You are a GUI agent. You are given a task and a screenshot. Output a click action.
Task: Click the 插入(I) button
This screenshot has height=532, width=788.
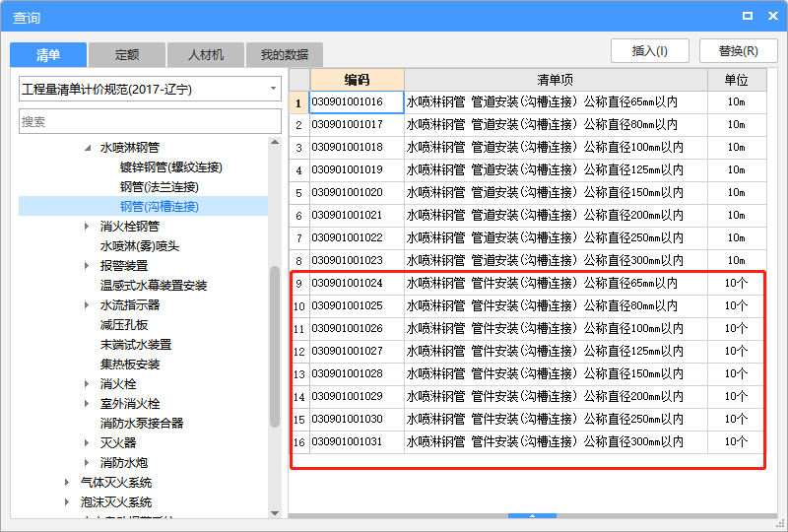tap(650, 51)
